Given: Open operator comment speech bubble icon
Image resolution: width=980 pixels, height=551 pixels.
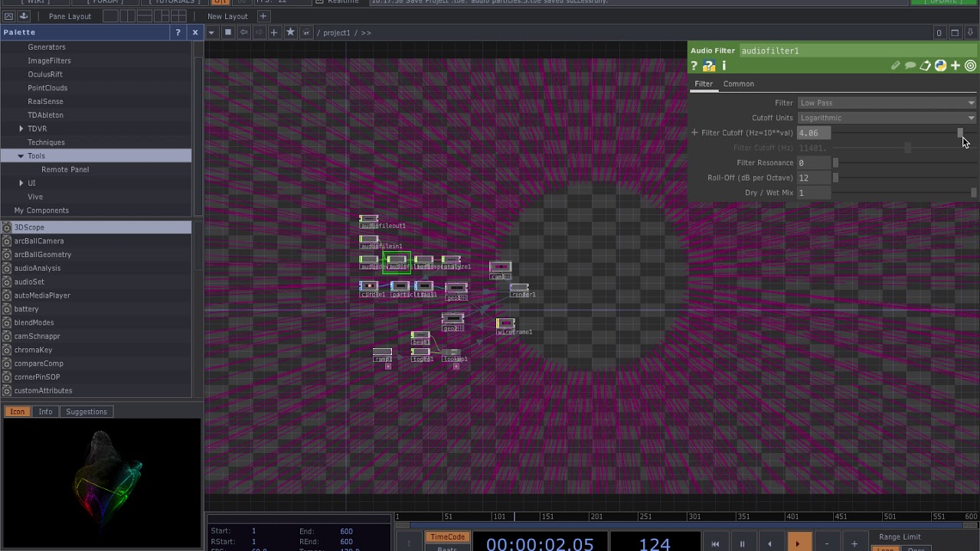Looking at the screenshot, I should tap(910, 66).
